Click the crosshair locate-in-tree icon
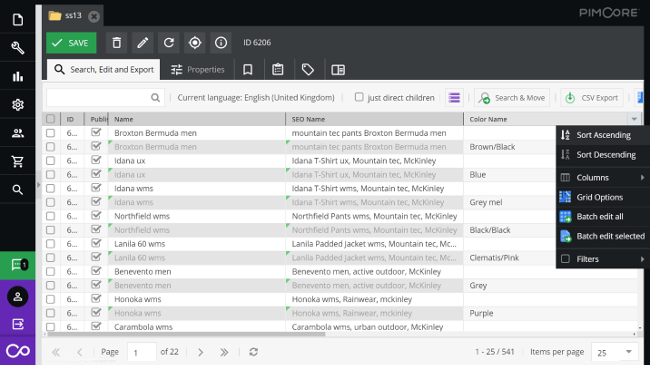650x365 pixels. click(x=195, y=43)
